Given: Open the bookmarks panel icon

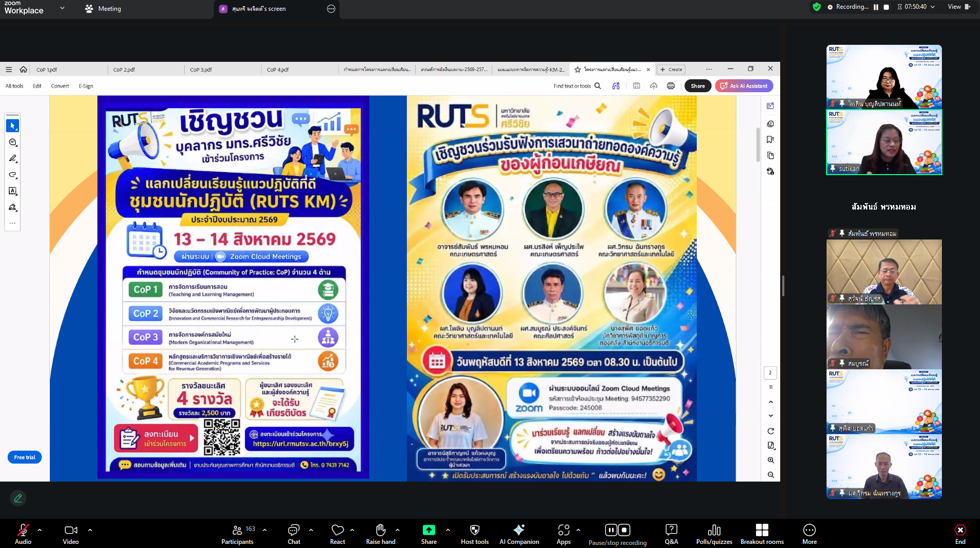Looking at the screenshot, I should (770, 140).
